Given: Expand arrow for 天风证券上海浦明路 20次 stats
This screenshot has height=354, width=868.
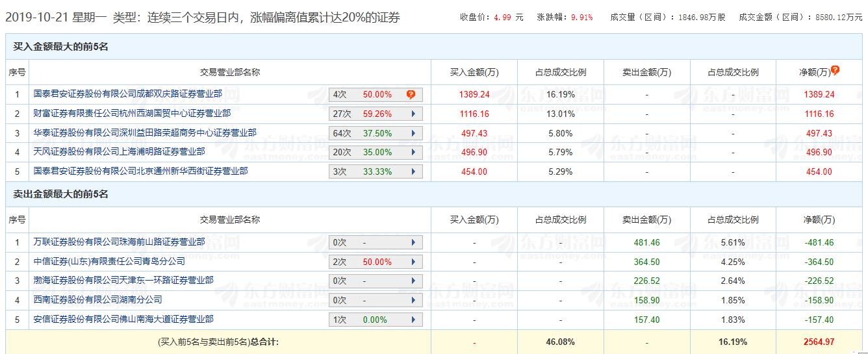Looking at the screenshot, I should (413, 153).
